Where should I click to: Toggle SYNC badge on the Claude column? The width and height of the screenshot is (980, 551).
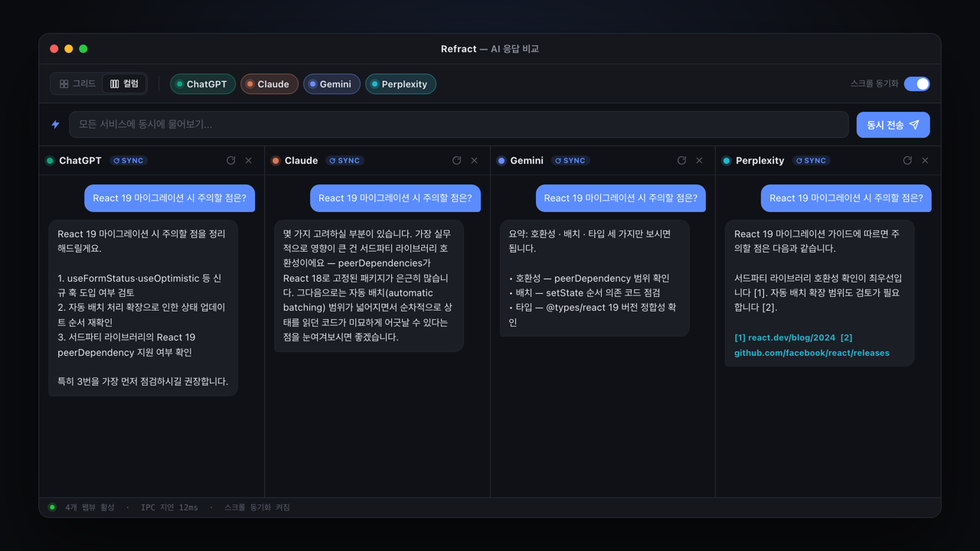pyautogui.click(x=345, y=161)
